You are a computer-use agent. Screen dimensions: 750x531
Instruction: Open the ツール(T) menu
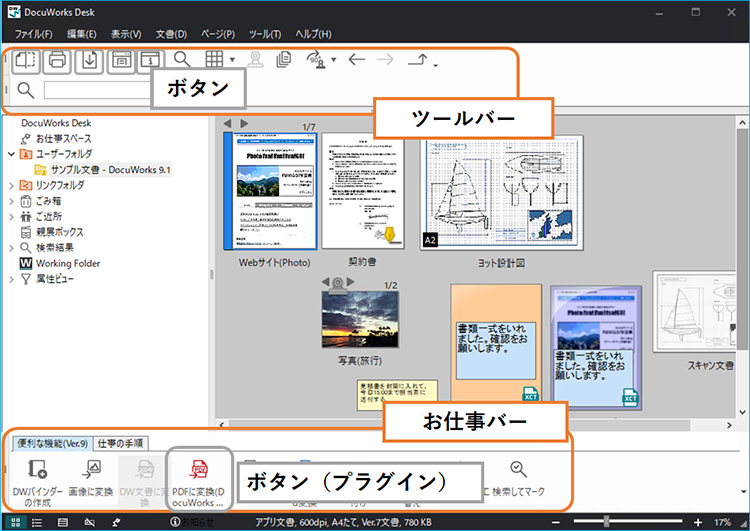coord(265,34)
